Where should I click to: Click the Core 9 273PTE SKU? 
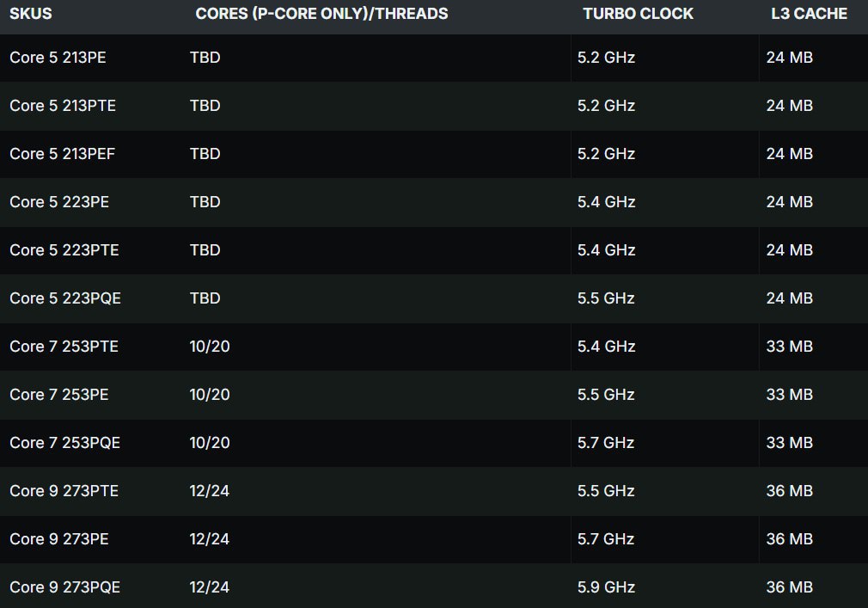tap(64, 491)
